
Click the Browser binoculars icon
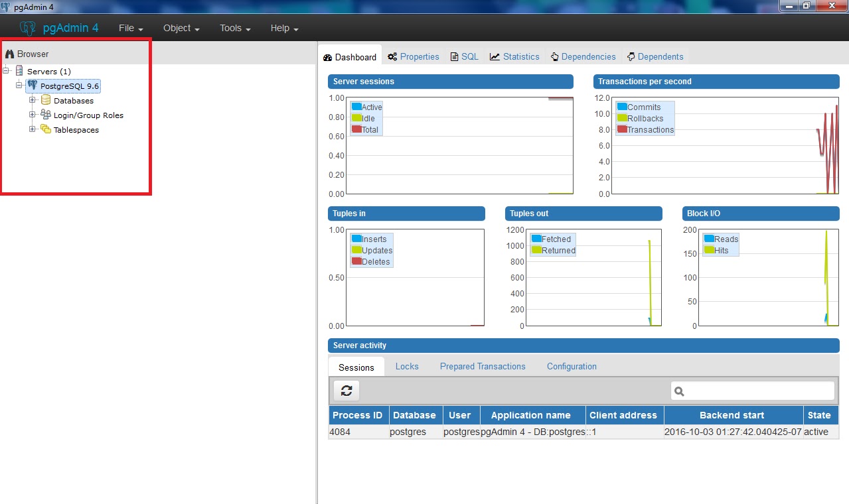pyautogui.click(x=9, y=54)
